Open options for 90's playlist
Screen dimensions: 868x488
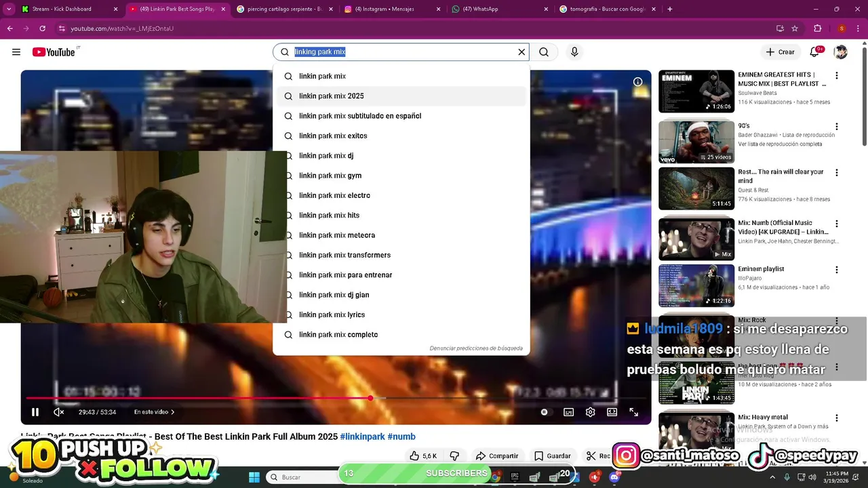[x=837, y=127]
